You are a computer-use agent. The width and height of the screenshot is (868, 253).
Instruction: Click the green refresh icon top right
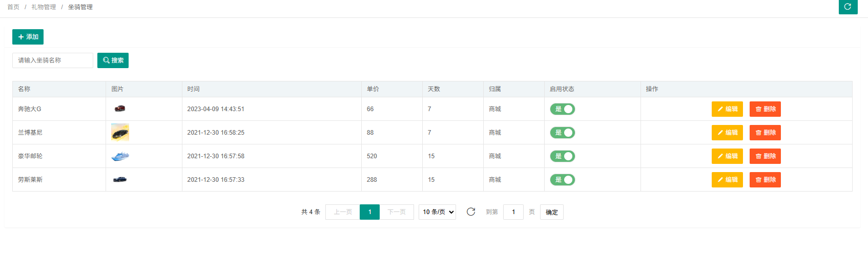pos(848,7)
